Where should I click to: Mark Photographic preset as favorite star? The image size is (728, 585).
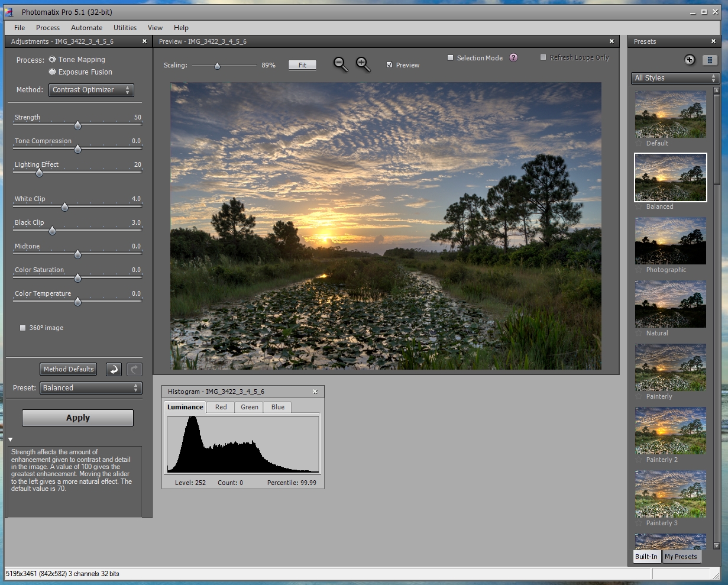point(639,270)
